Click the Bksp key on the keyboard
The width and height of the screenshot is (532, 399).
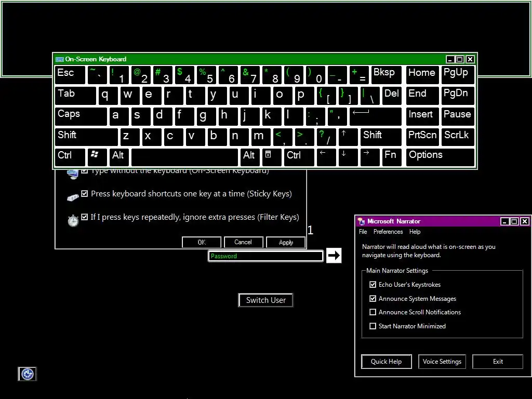pyautogui.click(x=387, y=75)
